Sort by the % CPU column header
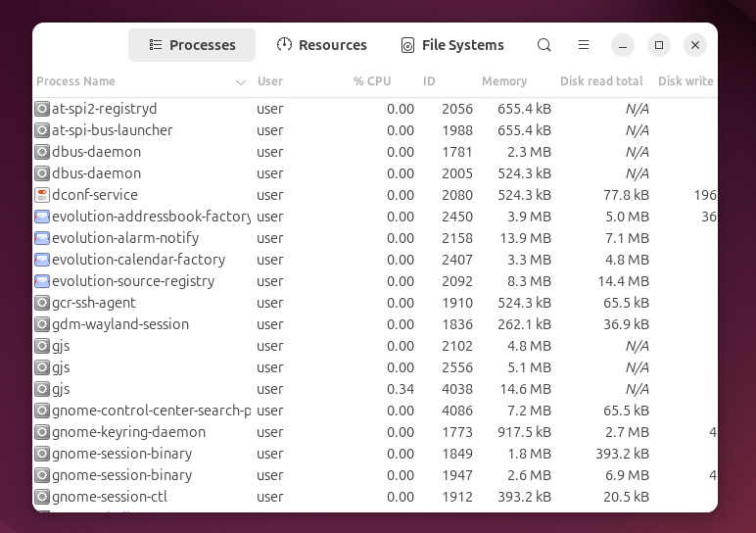756x533 pixels. [x=372, y=81]
